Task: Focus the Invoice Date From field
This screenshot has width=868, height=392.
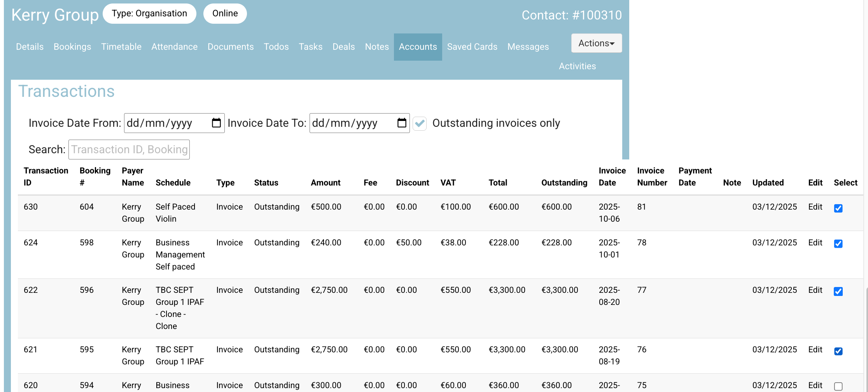Action: (x=174, y=123)
